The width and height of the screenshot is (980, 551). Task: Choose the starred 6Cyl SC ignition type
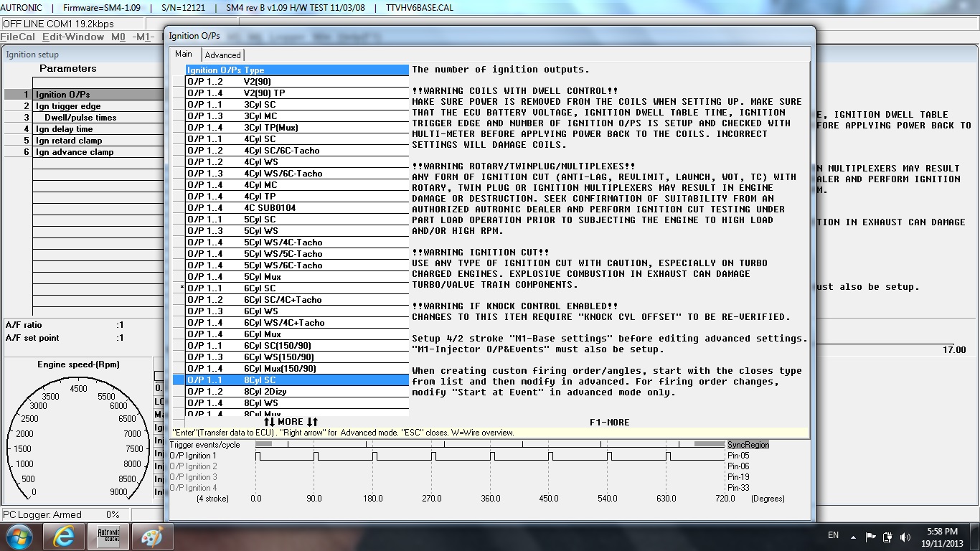[297, 288]
